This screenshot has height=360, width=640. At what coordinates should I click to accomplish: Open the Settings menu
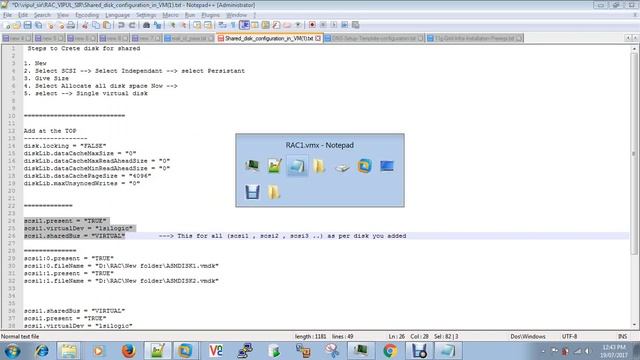(x=146, y=15)
